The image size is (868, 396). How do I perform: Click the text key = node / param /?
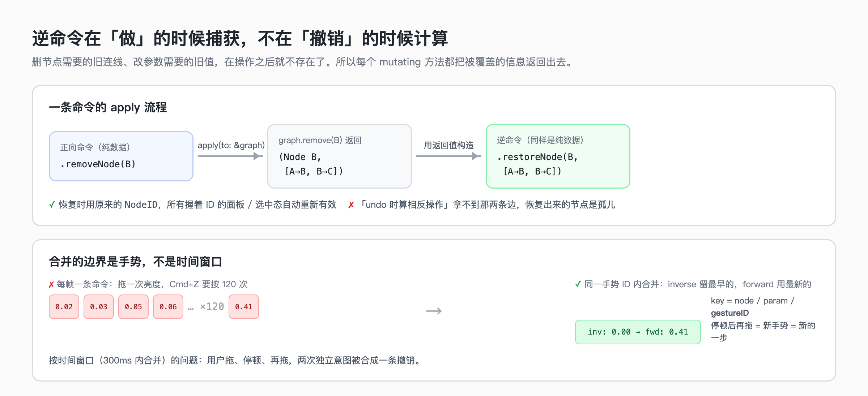coord(753,301)
